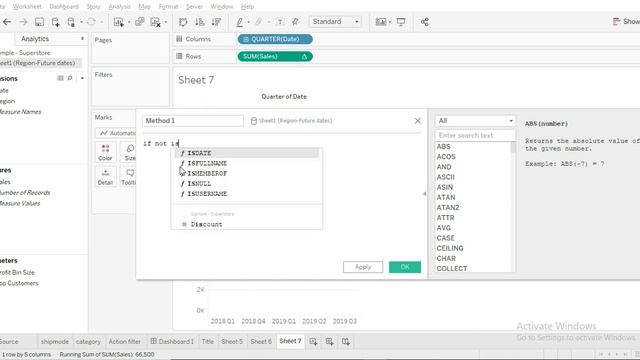Click the Show/Hide cards icon
Screen dimensions: 640x360
[380, 22]
